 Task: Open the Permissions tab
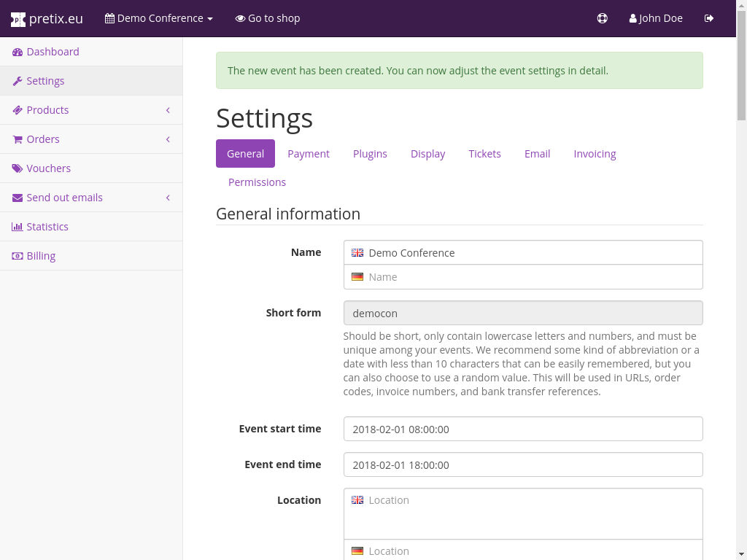tap(257, 182)
